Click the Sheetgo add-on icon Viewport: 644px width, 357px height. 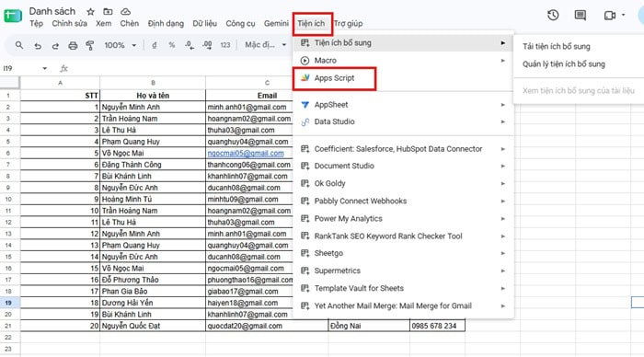305,253
